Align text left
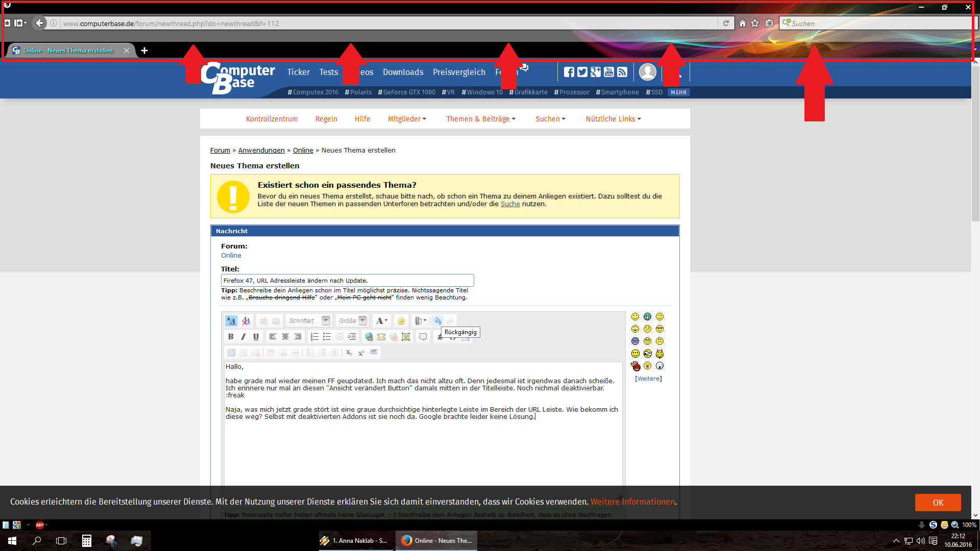 click(x=273, y=337)
